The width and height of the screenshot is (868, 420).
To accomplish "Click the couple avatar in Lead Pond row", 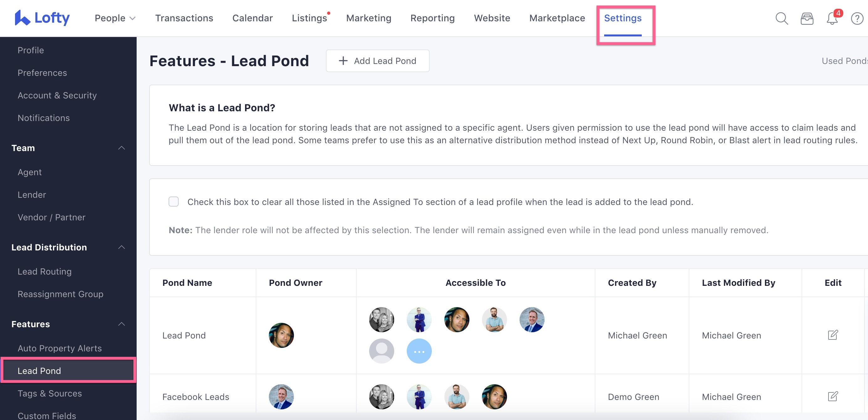I will click(x=381, y=319).
